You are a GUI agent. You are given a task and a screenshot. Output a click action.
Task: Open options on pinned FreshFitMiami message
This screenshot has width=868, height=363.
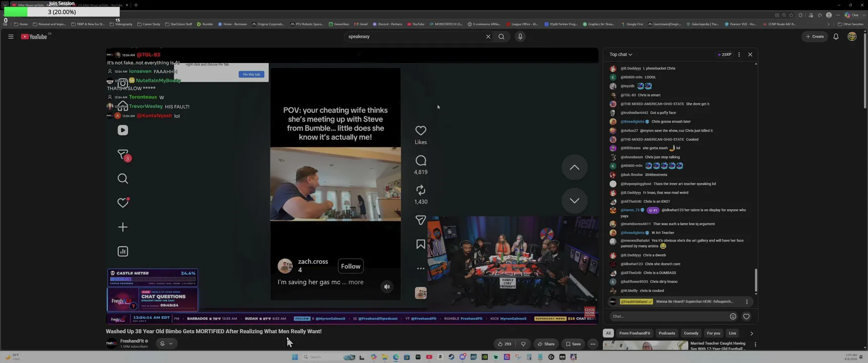pyautogui.click(x=747, y=301)
